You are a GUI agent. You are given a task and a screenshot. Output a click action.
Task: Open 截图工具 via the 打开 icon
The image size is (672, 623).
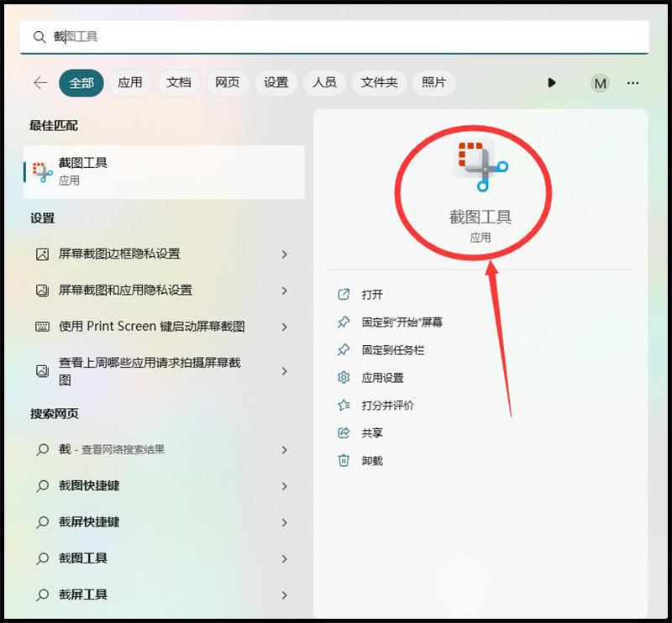click(x=344, y=295)
